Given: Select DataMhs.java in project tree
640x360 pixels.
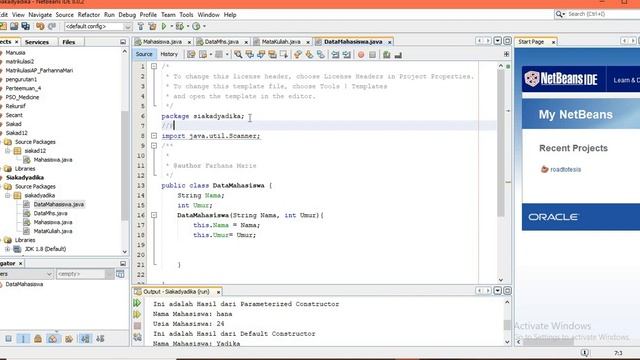Looking at the screenshot, I should 50,213.
